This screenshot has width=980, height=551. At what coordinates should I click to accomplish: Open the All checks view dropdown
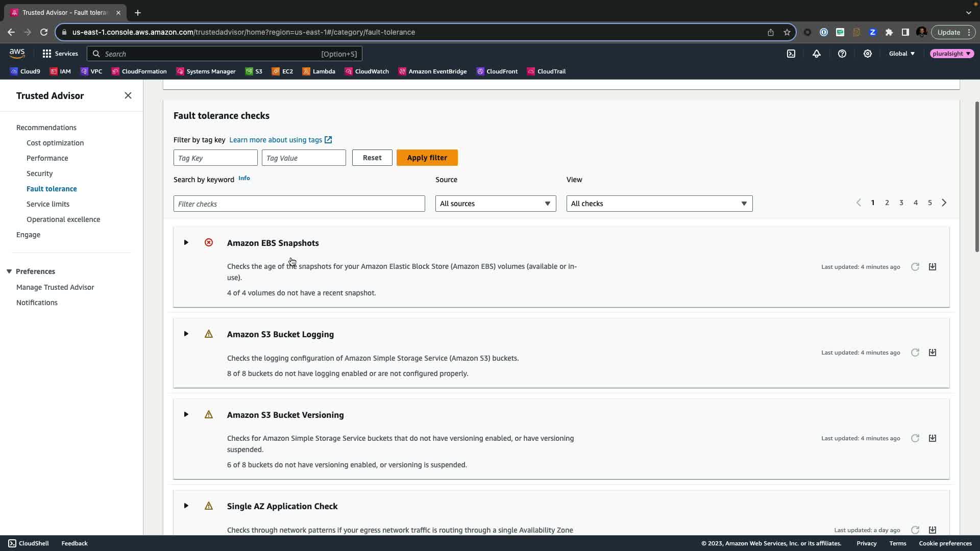tap(659, 204)
